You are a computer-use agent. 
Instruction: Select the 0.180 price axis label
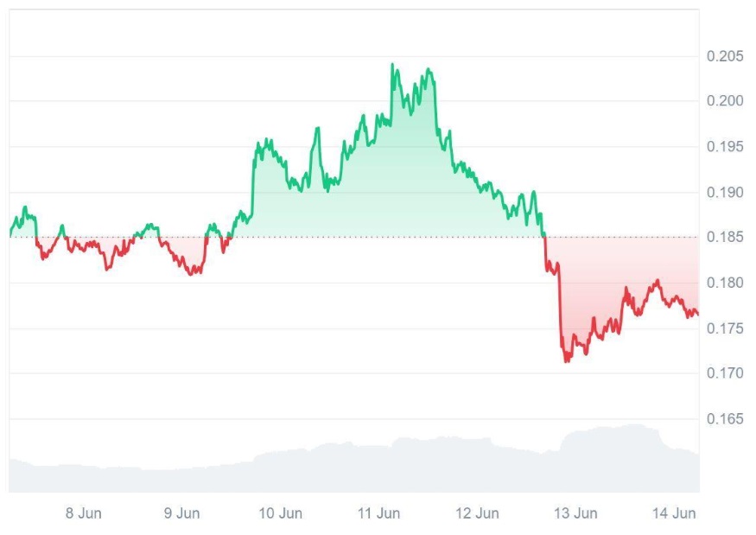[x=724, y=283]
